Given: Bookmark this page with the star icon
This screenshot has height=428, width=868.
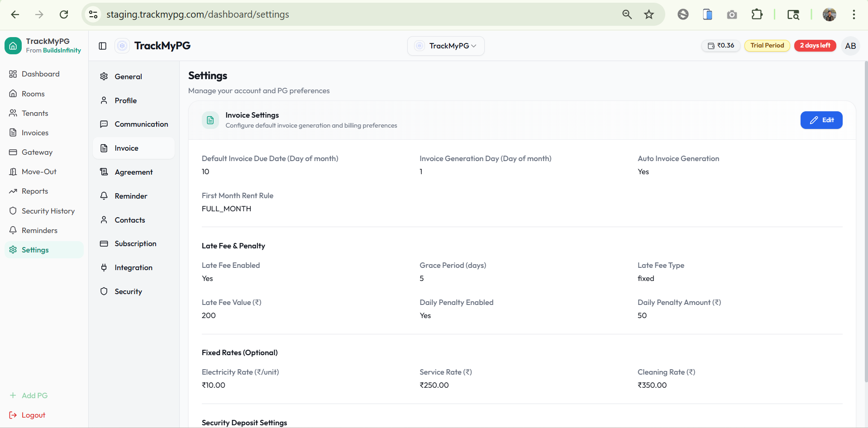Looking at the screenshot, I should point(649,14).
